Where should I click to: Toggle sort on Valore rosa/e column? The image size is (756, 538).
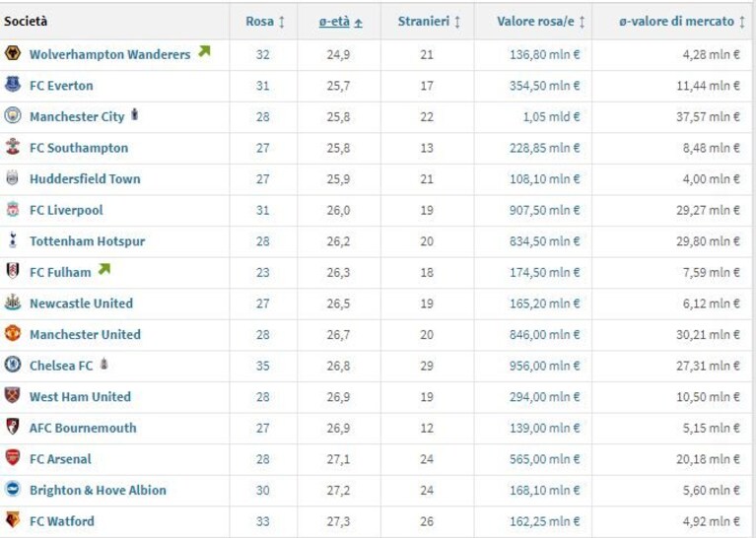point(582,22)
